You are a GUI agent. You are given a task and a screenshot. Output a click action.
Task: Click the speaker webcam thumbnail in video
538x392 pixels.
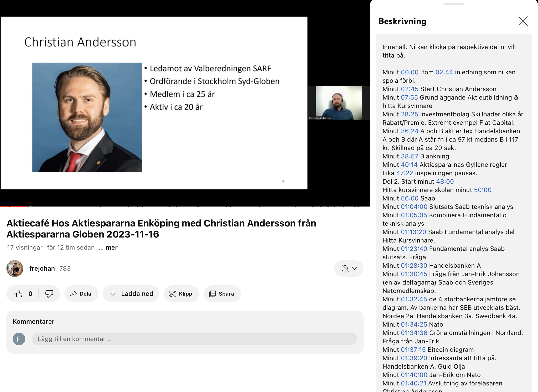(x=339, y=103)
